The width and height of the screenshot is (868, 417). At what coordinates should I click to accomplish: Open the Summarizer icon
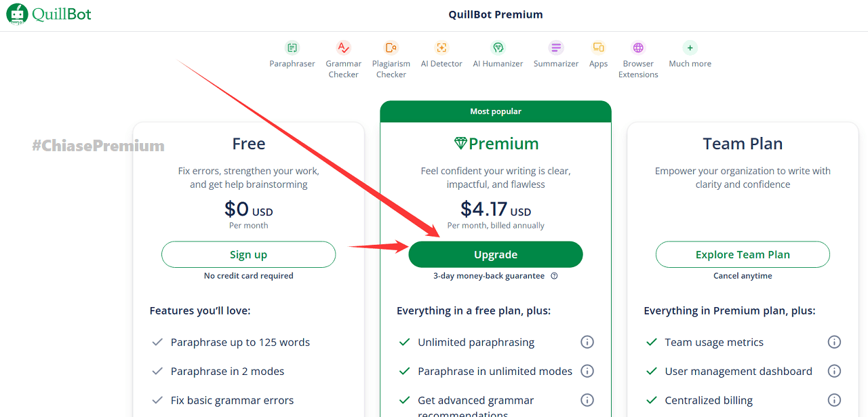point(555,47)
